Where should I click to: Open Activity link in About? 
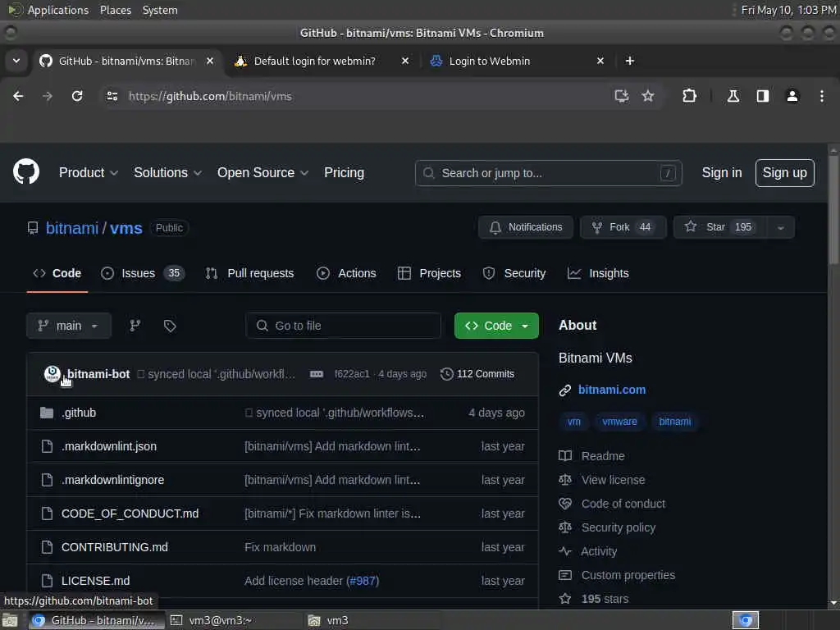pyautogui.click(x=599, y=551)
